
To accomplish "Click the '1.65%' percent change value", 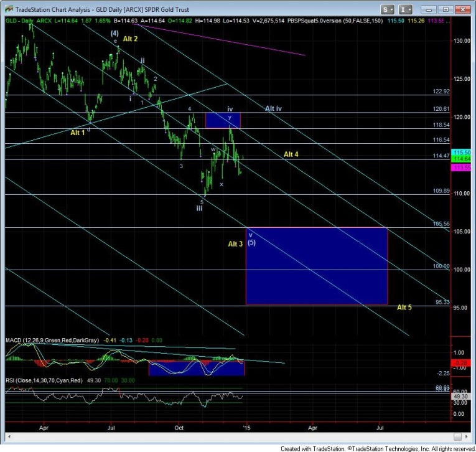I will click(x=103, y=21).
